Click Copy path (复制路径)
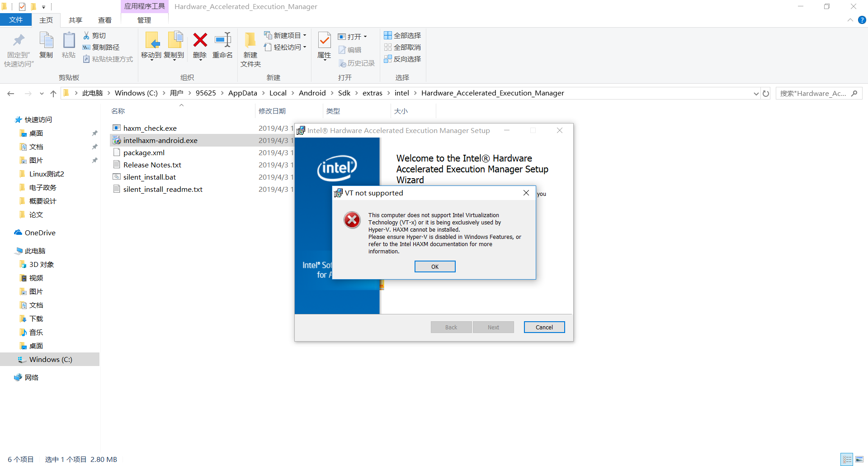This screenshot has height=466, width=868. pos(101,47)
